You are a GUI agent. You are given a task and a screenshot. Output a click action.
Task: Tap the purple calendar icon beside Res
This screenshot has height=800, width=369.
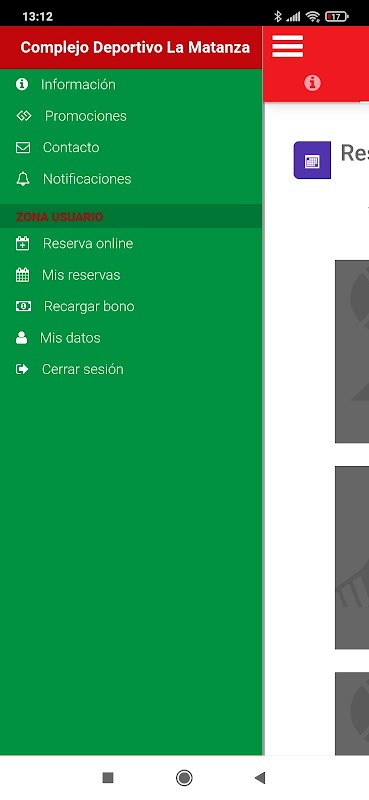(x=312, y=160)
